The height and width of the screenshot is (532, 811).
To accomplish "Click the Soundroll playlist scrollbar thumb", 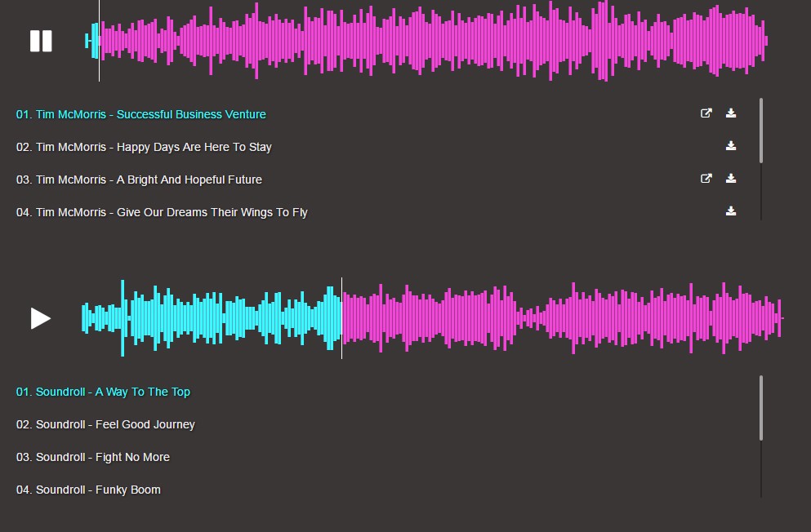I will tap(761, 408).
